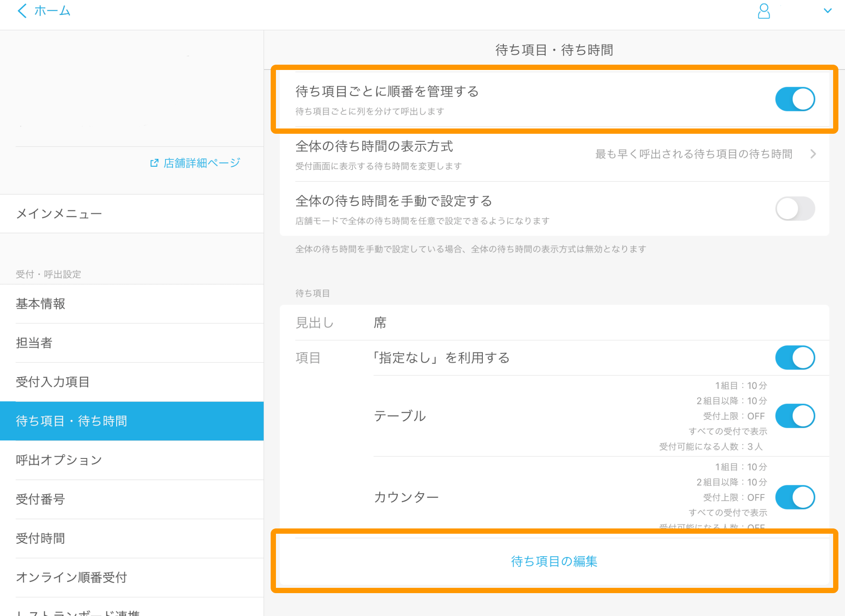Tap the ホーム back label

(52, 11)
